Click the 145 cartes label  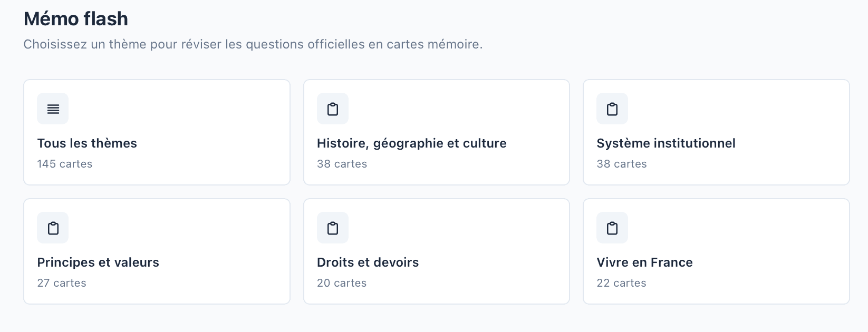click(x=64, y=164)
